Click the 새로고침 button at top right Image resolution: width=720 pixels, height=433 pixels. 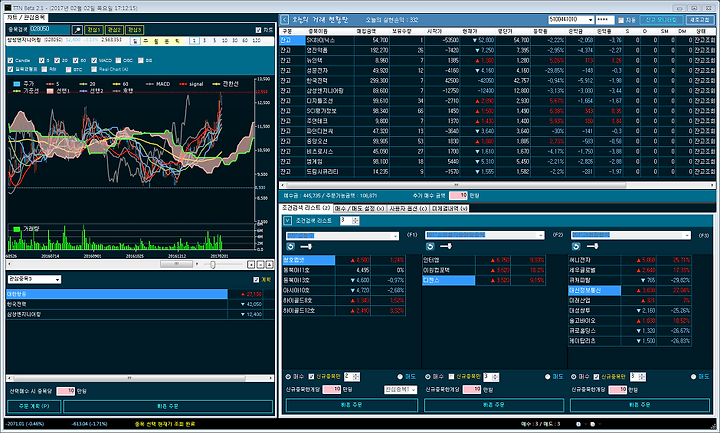point(700,20)
